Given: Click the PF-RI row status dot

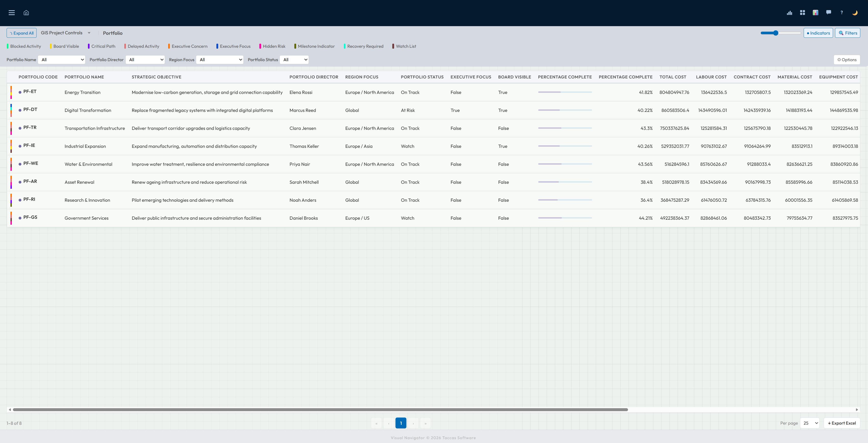Looking at the screenshot, I should (x=20, y=200).
